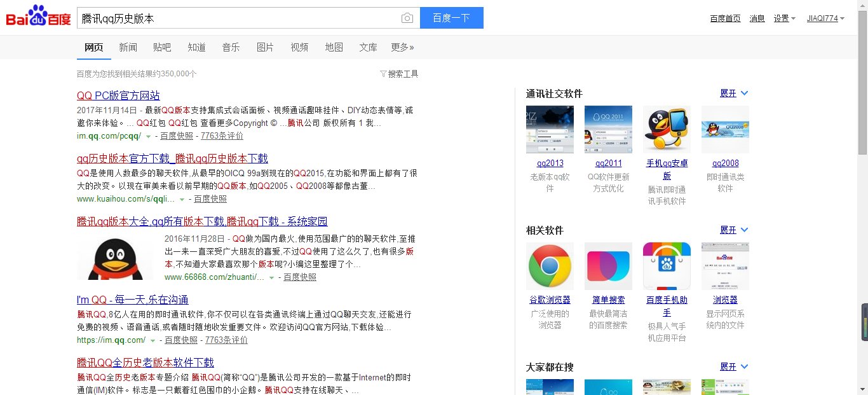This screenshot has height=395, width=868.
Task: Switch to the 新闻 tab
Action: point(128,46)
